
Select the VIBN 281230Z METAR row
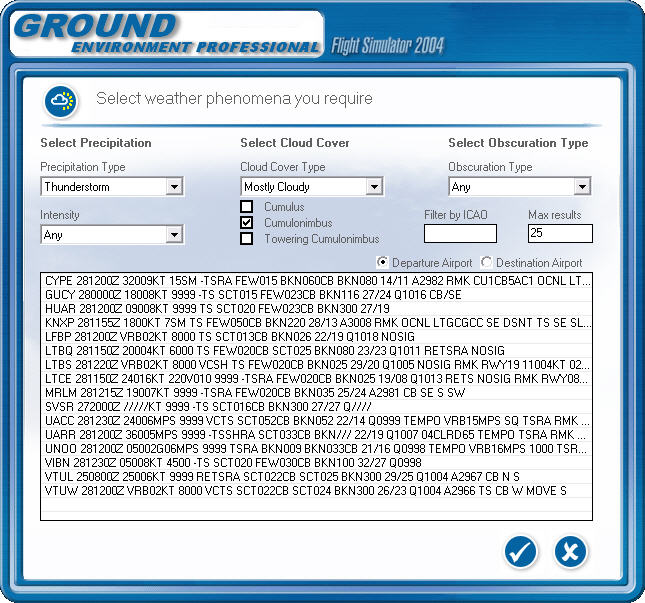pyautogui.click(x=317, y=463)
